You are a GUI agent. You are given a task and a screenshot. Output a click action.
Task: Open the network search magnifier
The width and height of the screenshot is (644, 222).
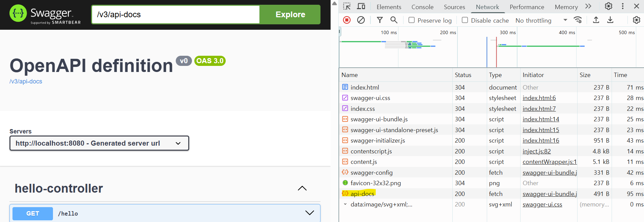click(394, 20)
